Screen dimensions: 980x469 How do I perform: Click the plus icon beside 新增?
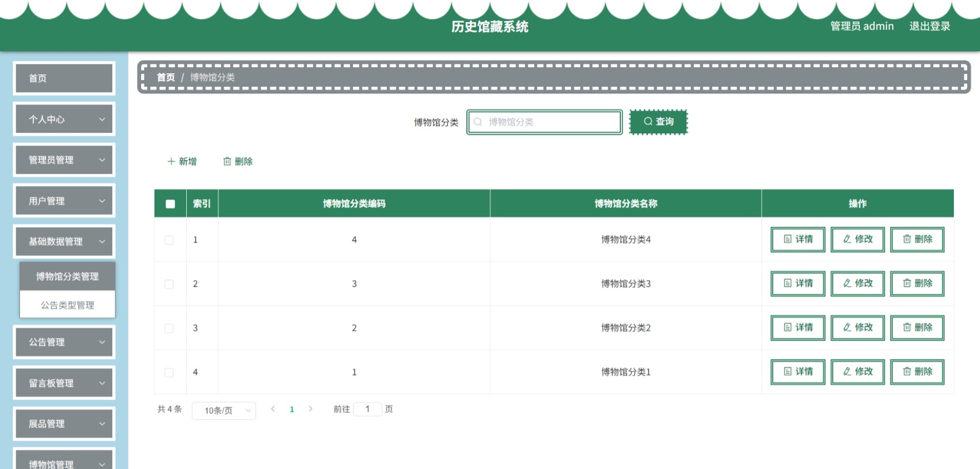[x=171, y=161]
